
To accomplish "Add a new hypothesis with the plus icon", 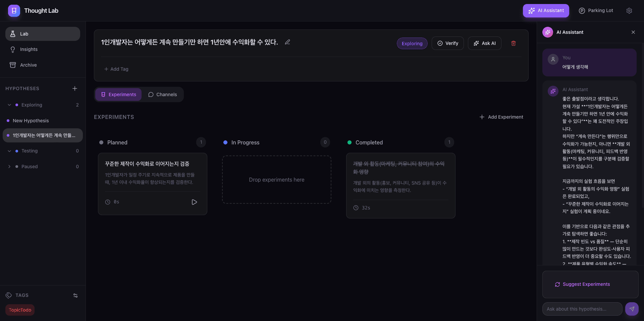I will coord(74,88).
